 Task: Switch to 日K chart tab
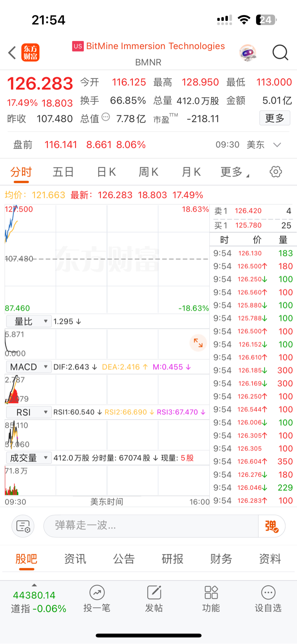pyautogui.click(x=106, y=172)
